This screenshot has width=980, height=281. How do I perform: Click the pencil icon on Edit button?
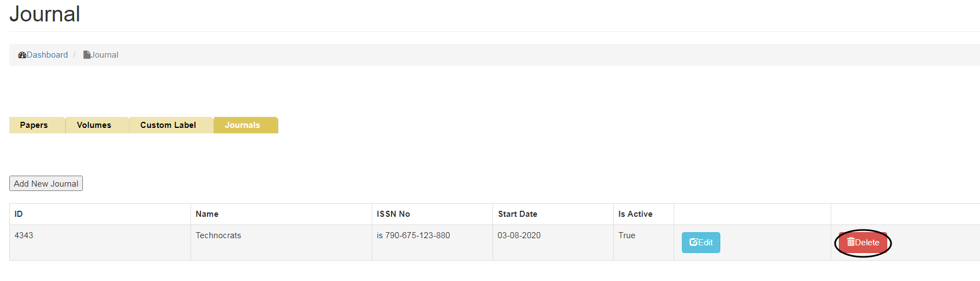[x=693, y=242]
